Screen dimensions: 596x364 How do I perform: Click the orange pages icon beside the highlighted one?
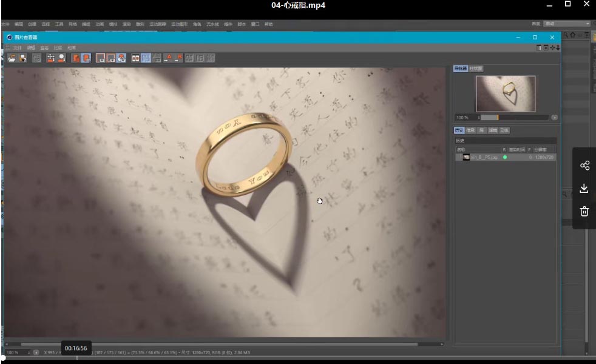point(76,58)
